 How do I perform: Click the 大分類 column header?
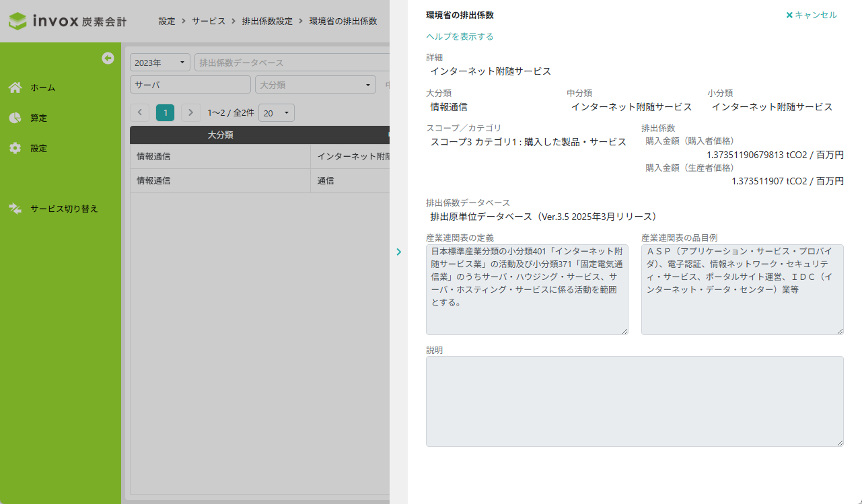(x=220, y=135)
